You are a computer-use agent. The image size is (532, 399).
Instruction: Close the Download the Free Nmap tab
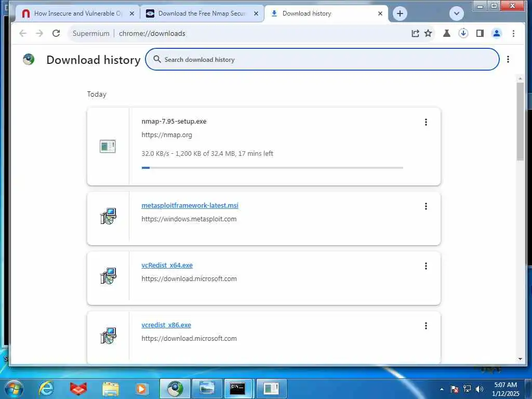tap(256, 14)
